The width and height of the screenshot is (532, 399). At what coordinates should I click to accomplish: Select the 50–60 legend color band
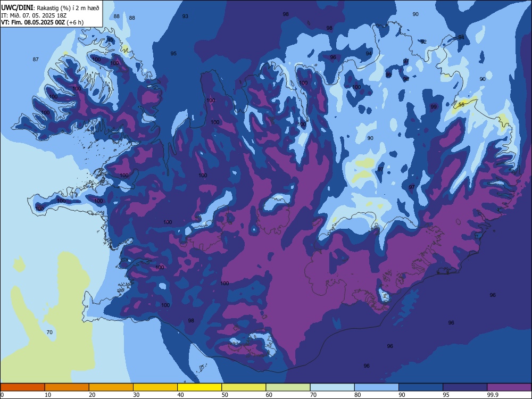(244, 387)
